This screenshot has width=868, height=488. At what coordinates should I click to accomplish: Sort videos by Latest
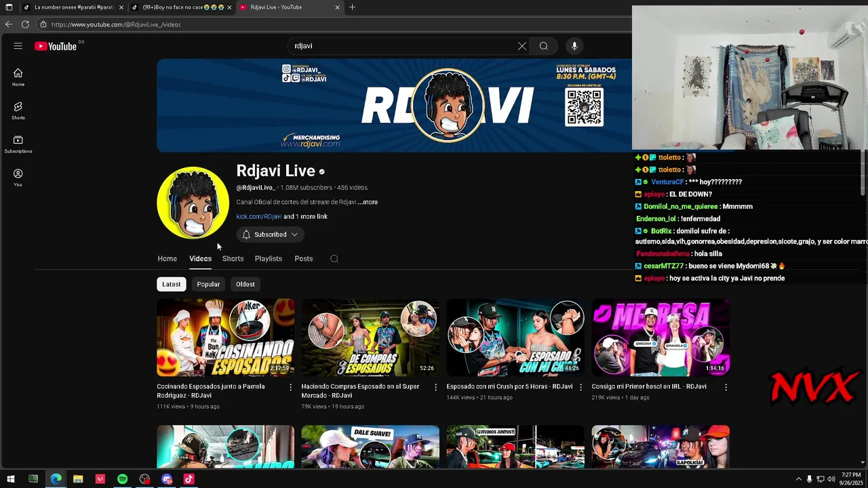pyautogui.click(x=172, y=285)
